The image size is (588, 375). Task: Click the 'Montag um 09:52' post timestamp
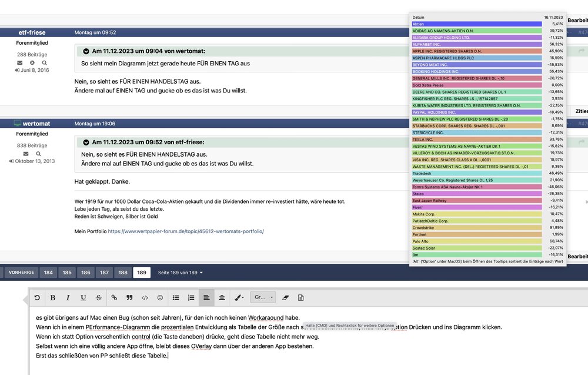[95, 32]
